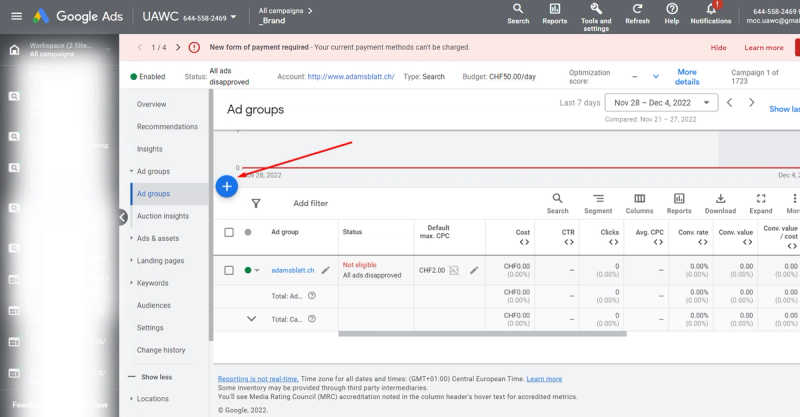Screen dimensions: 800x417
Task: Click the filter funnel icon
Action: point(256,203)
